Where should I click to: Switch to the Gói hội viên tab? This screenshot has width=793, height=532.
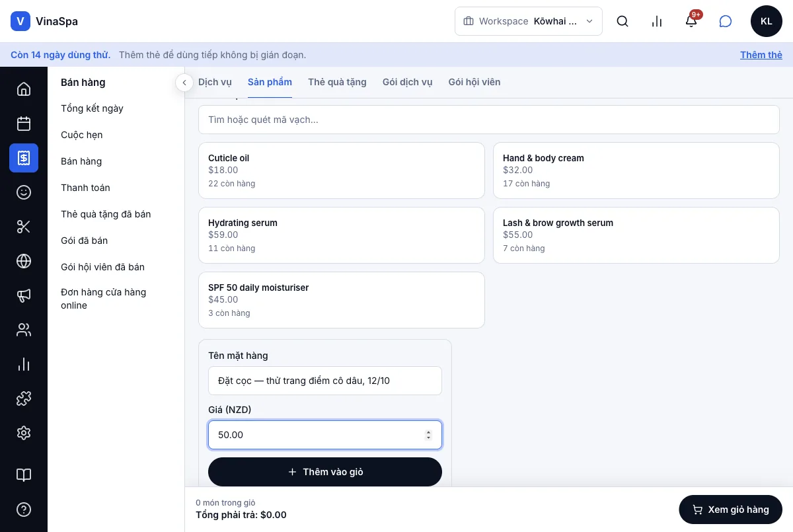474,82
